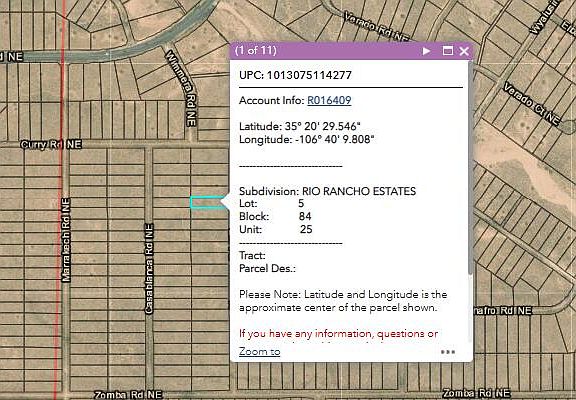Click the Zoom to link
Image resolution: width=576 pixels, height=400 pixels.
[x=259, y=352]
